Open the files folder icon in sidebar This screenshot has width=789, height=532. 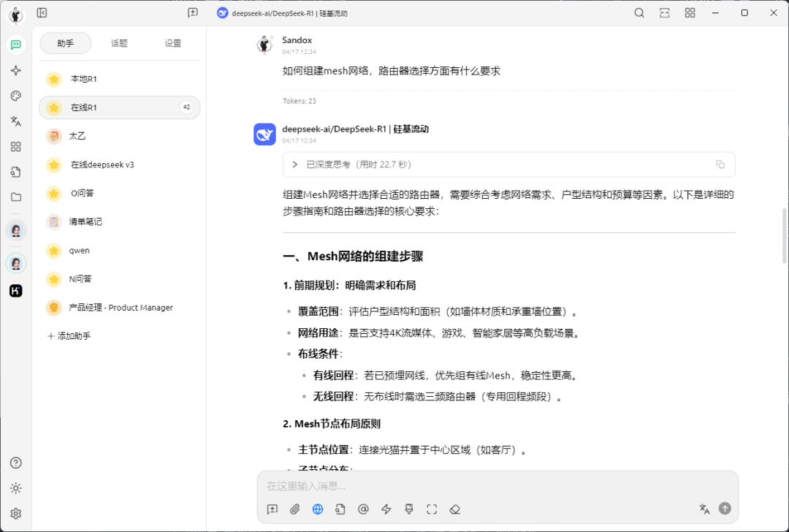[x=16, y=197]
